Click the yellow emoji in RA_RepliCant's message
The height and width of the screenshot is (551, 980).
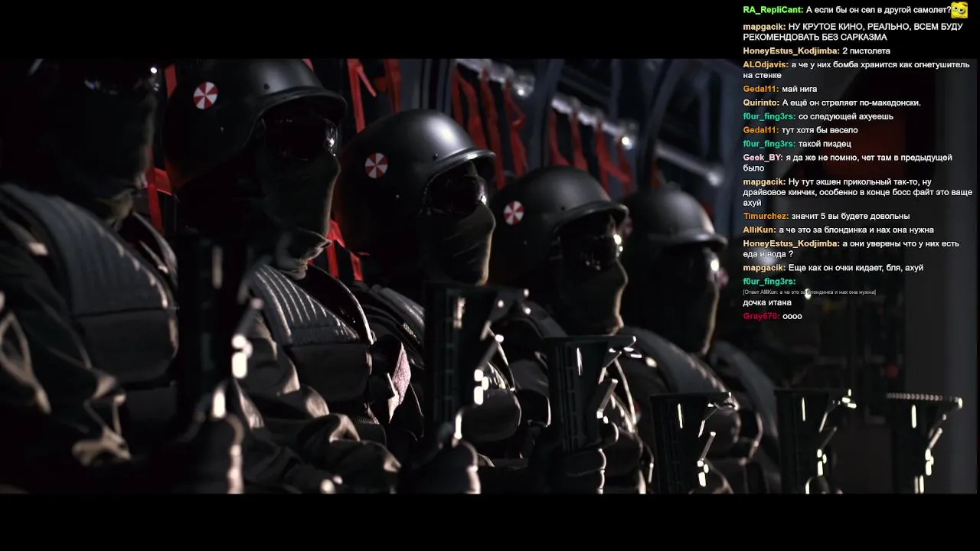pos(959,10)
